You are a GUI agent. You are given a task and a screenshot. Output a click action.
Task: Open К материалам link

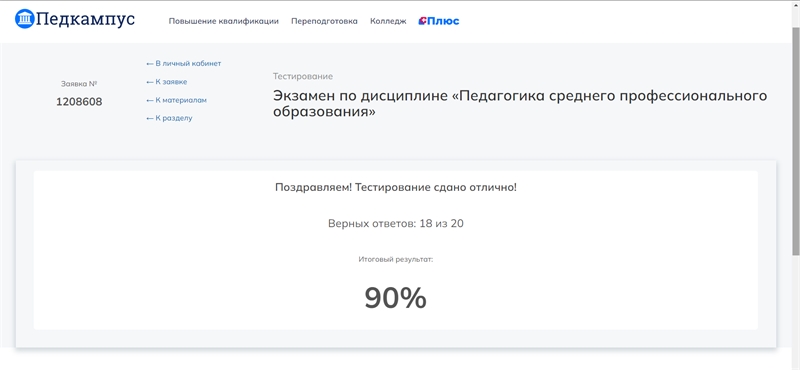point(181,101)
